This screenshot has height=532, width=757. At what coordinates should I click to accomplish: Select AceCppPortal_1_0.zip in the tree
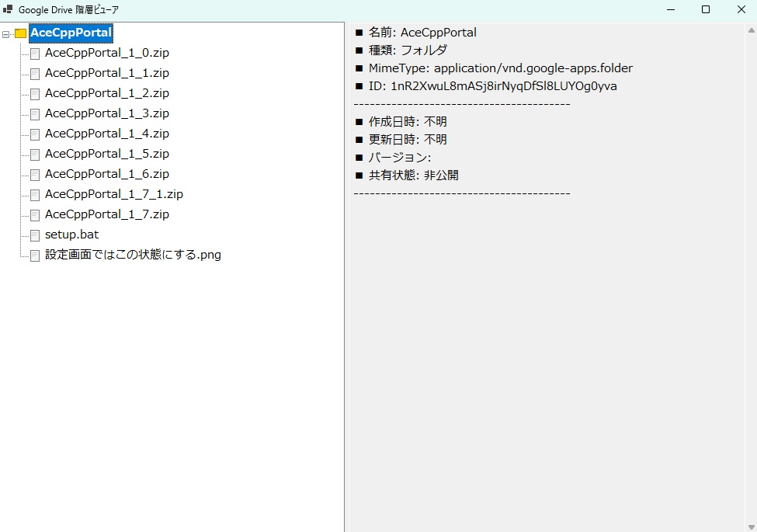coord(106,53)
